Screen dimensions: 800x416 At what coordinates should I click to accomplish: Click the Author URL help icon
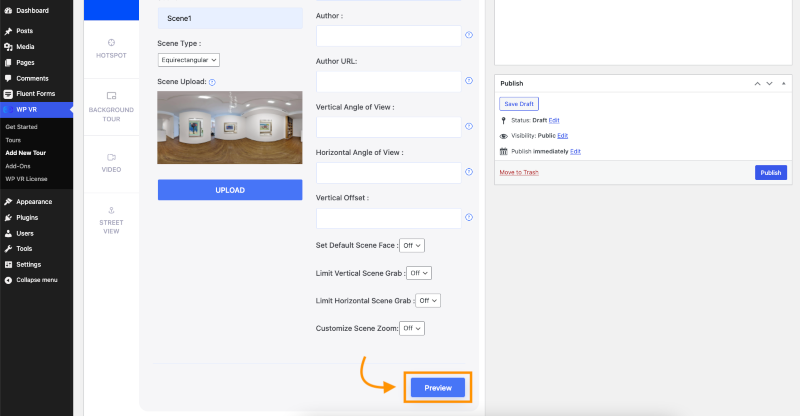(x=469, y=81)
